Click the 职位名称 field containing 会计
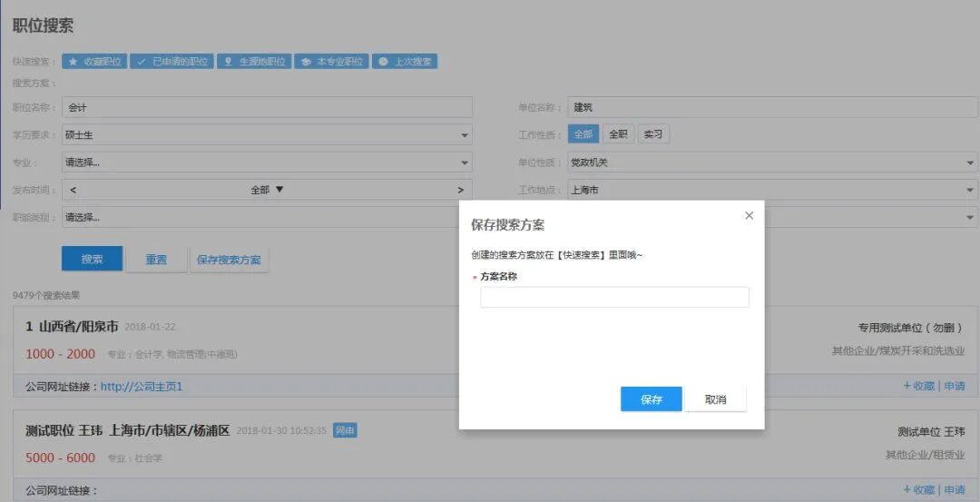 267,107
